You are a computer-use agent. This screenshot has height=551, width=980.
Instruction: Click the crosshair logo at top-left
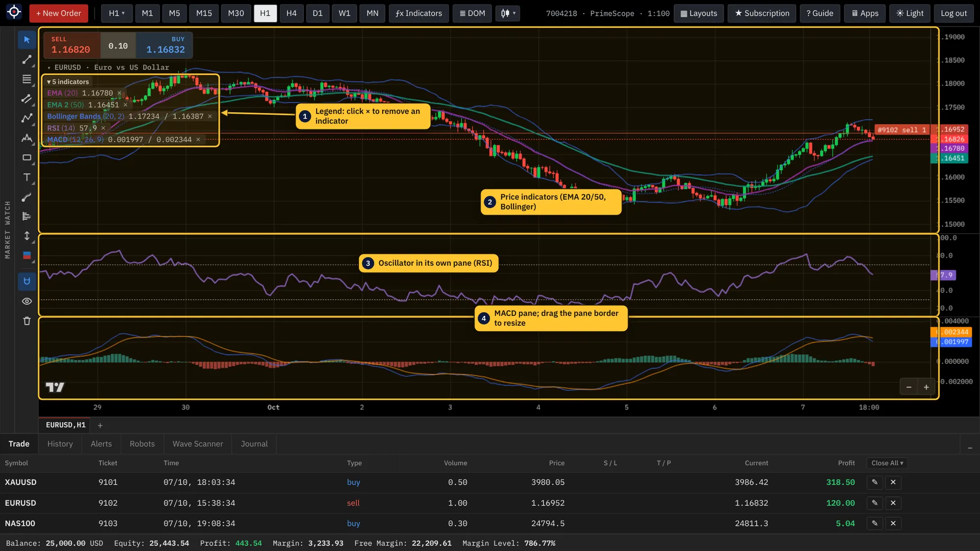(x=14, y=12)
